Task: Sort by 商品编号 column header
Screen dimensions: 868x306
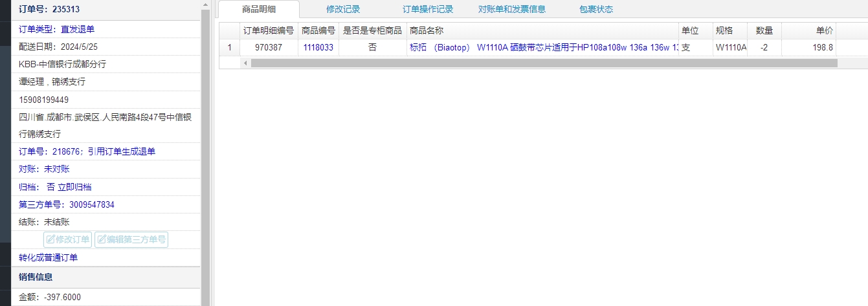Action: click(318, 30)
